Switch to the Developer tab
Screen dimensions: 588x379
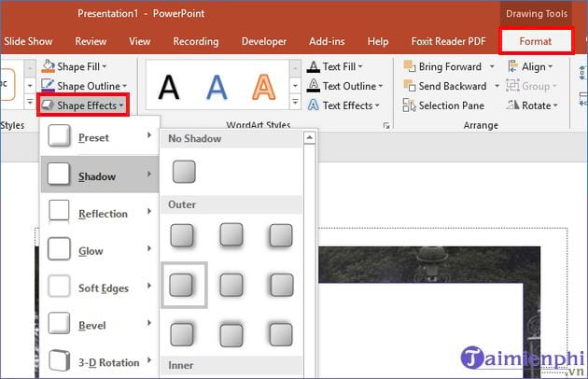click(x=264, y=41)
